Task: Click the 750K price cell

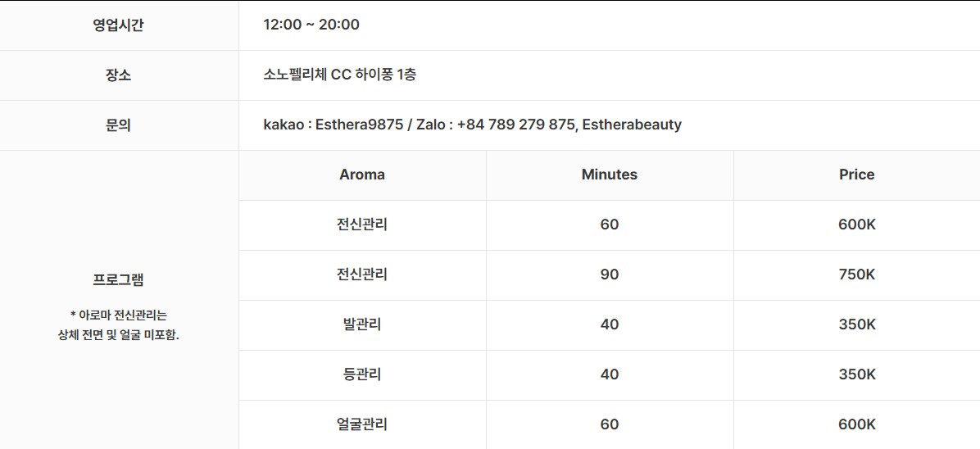Action: (857, 275)
